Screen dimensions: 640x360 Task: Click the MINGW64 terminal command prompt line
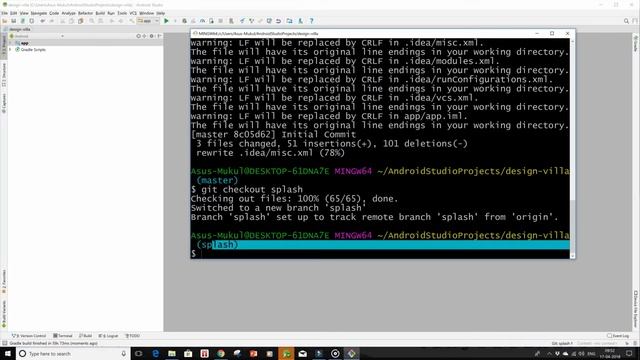tap(380, 253)
